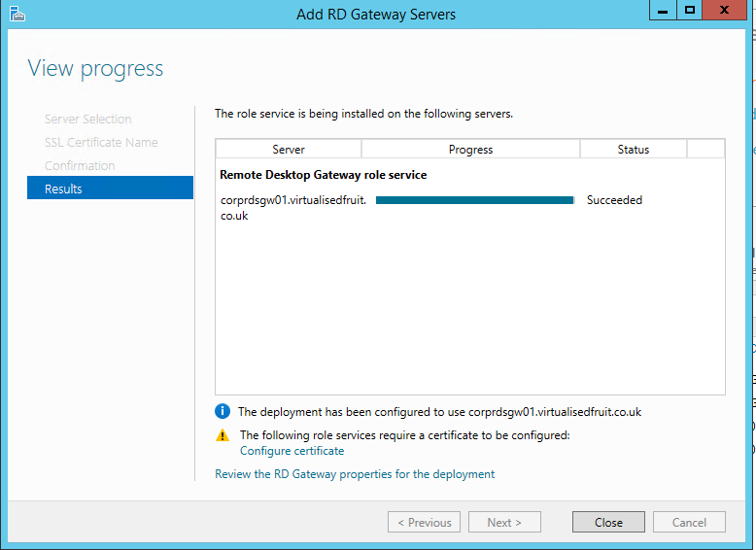This screenshot has height=550, width=756.
Task: Maximize the Add RD Gateway Servers window
Action: [x=690, y=10]
